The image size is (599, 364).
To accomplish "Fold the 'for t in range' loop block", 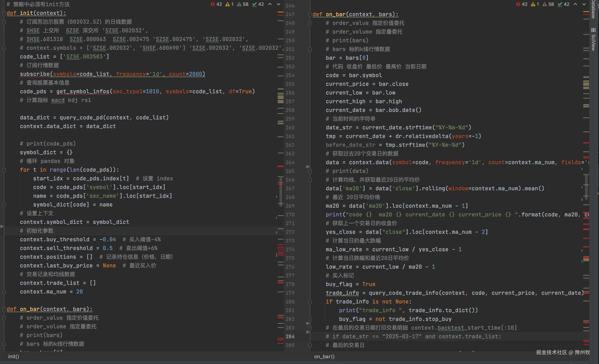I will (x=4, y=170).
